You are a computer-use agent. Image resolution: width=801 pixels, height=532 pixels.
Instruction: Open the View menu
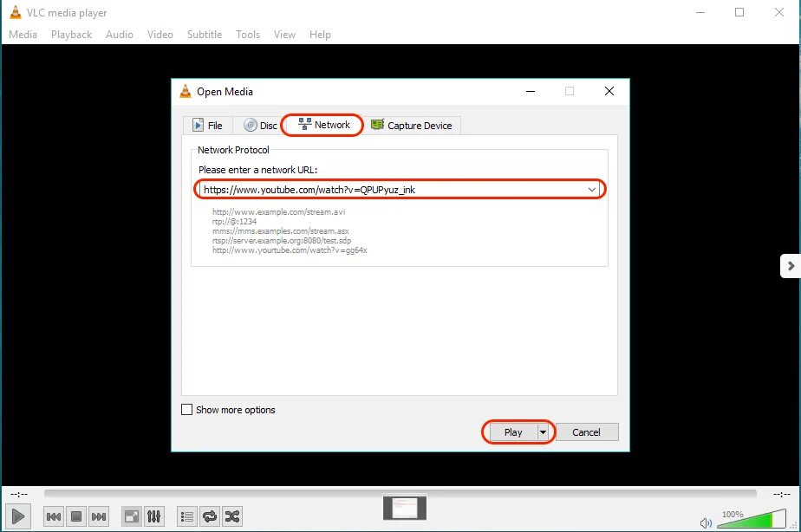284,34
